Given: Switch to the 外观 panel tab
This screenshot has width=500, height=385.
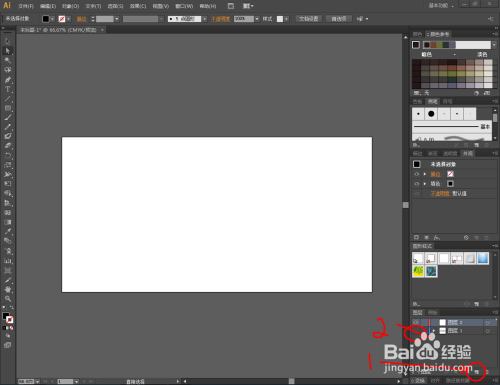Looking at the screenshot, I should 468,153.
